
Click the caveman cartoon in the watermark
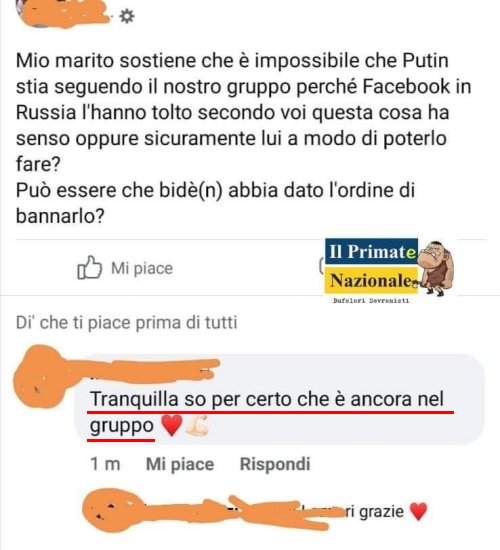[x=436, y=268]
